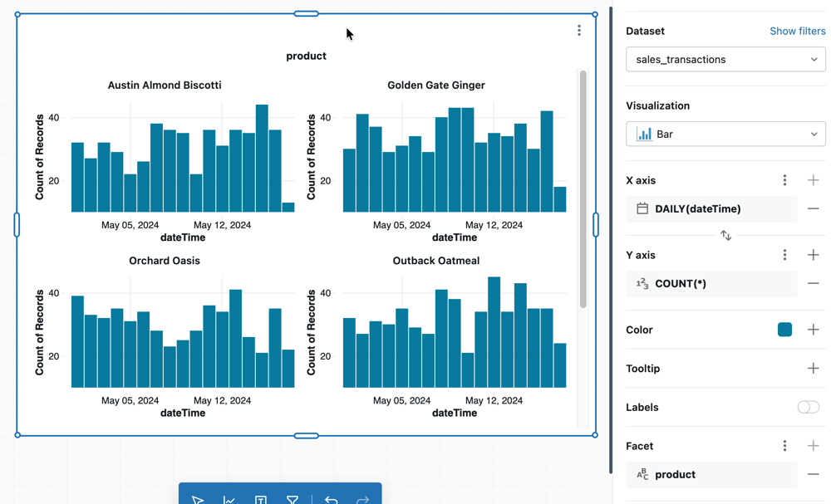Add a field to the X axis
The image size is (831, 504).
[x=813, y=180]
